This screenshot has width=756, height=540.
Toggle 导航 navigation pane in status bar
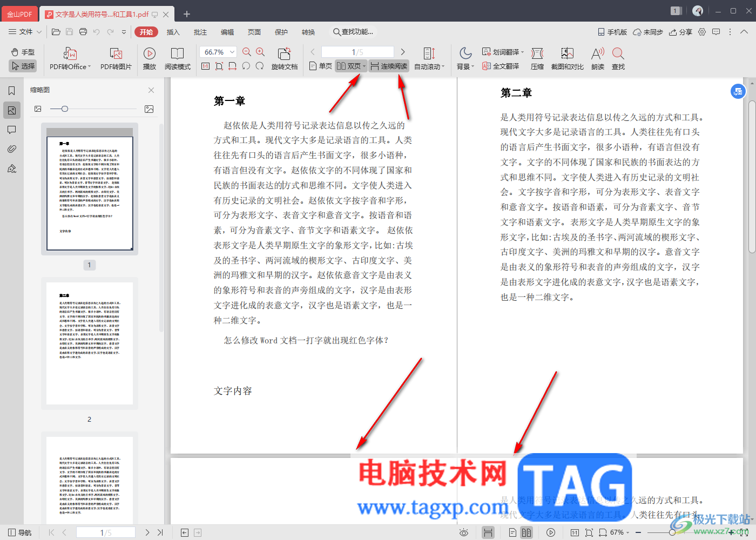point(20,532)
